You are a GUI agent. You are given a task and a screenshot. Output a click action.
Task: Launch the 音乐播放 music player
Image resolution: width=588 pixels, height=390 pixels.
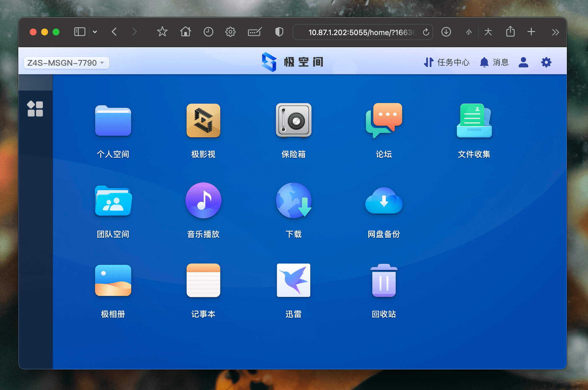(x=203, y=200)
